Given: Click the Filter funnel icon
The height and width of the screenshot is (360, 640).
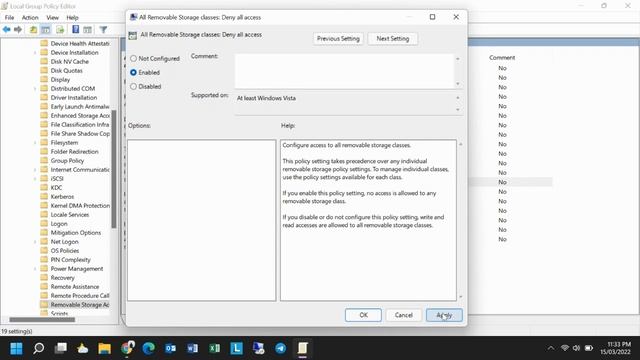Looking at the screenshot, I should (103, 29).
